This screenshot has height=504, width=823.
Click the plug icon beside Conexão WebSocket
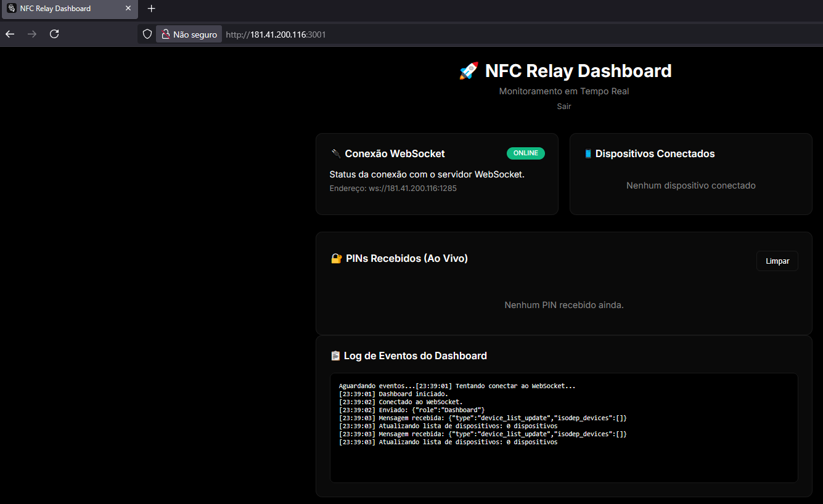335,154
